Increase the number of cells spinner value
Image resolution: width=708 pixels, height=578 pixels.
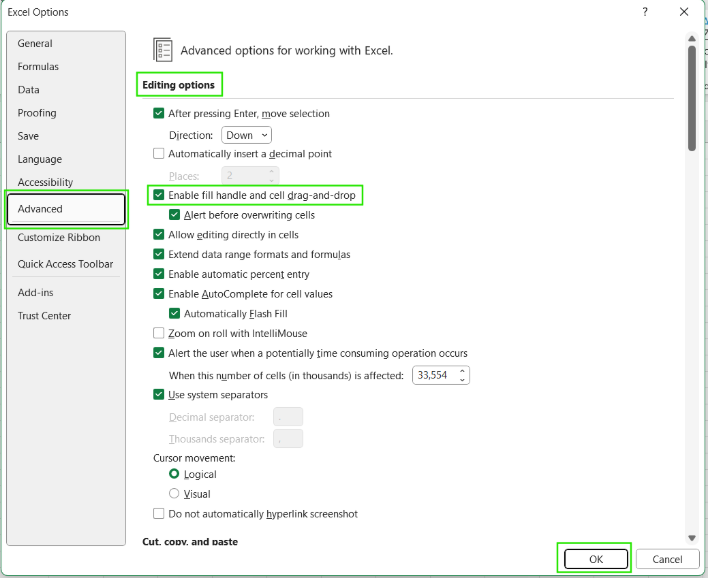(463, 371)
